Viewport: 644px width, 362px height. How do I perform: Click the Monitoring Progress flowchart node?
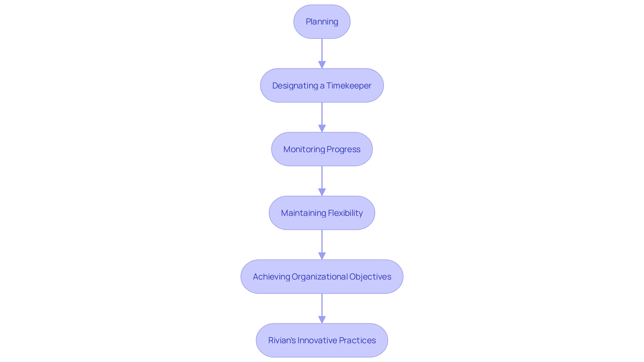[x=322, y=149]
